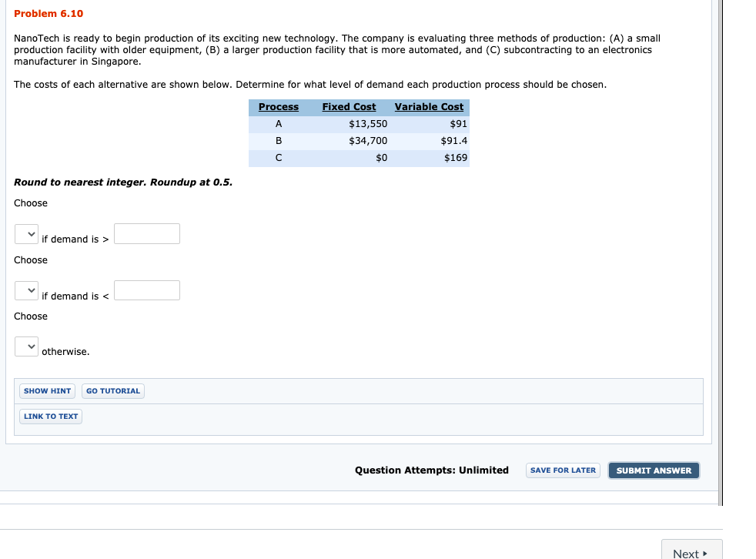Screen dimensions: 756x559
Task: Open the Choose dropdown next to otherwise
Action: 25,346
